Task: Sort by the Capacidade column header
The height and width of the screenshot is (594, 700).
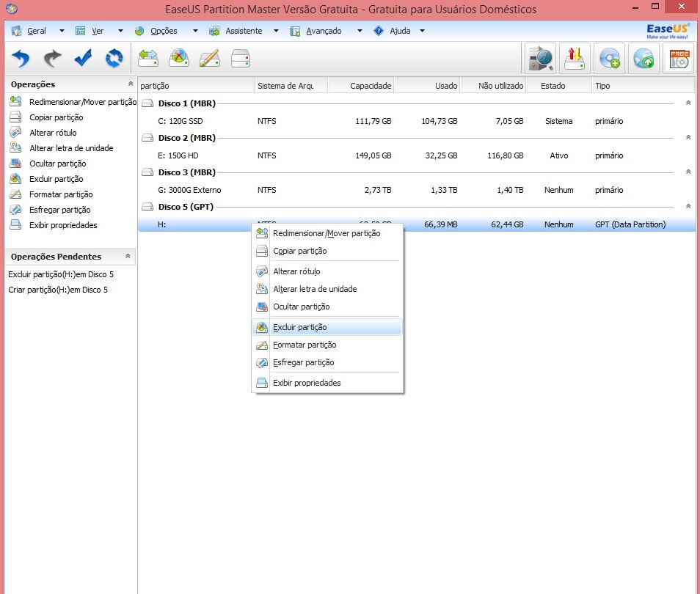Action: point(361,86)
